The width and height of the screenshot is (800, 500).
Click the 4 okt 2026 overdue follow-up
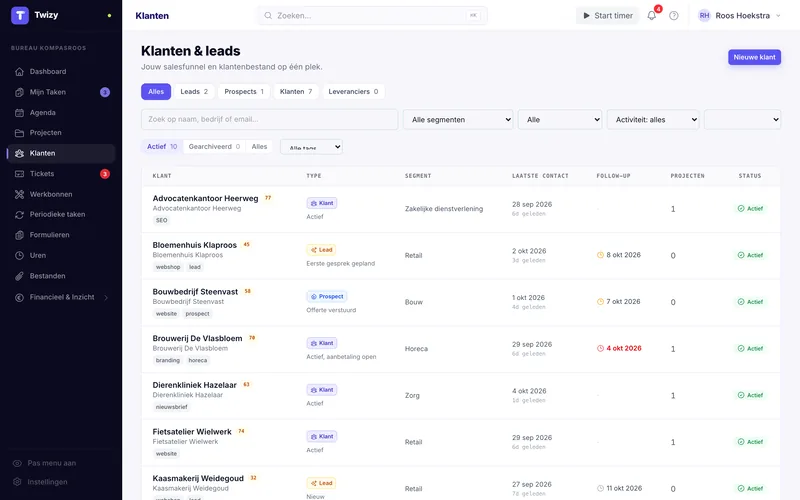[619, 348]
